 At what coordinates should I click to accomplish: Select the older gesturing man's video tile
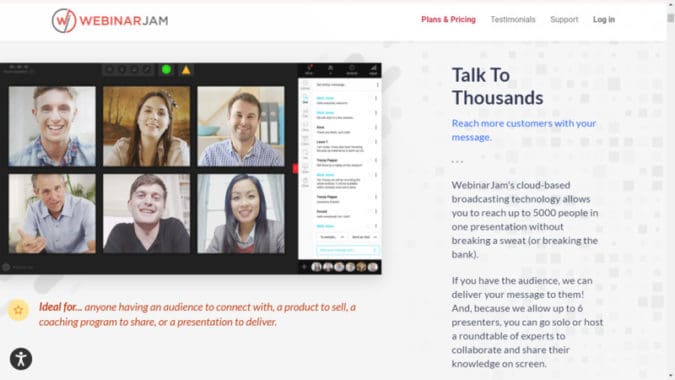pyautogui.click(x=52, y=213)
